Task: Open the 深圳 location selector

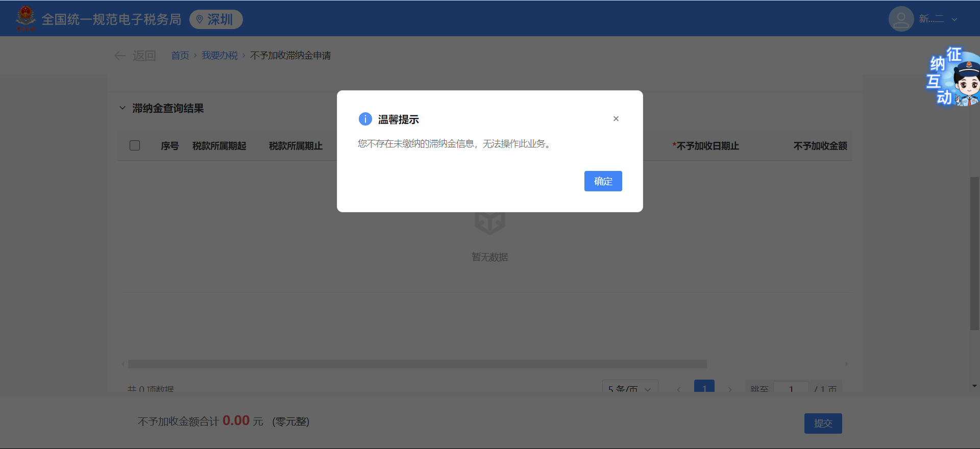Action: click(216, 19)
